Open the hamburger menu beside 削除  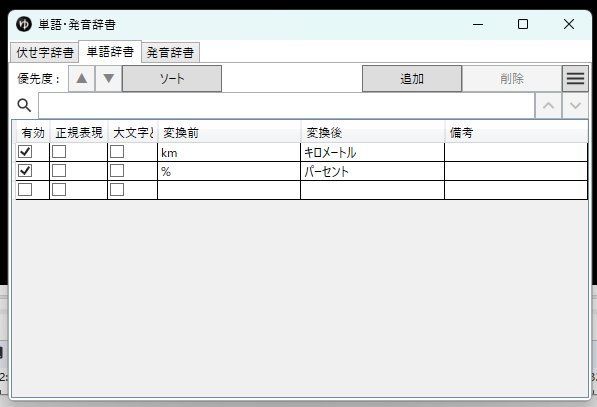coord(575,79)
